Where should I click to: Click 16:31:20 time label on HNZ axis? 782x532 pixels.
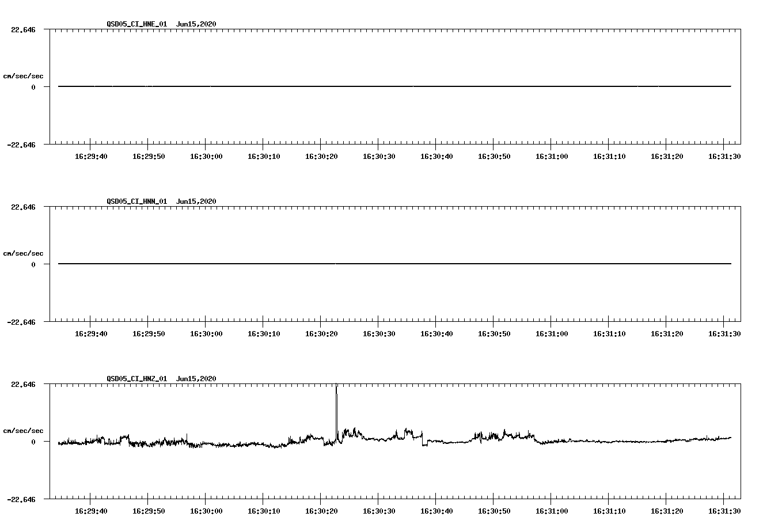[x=667, y=511]
